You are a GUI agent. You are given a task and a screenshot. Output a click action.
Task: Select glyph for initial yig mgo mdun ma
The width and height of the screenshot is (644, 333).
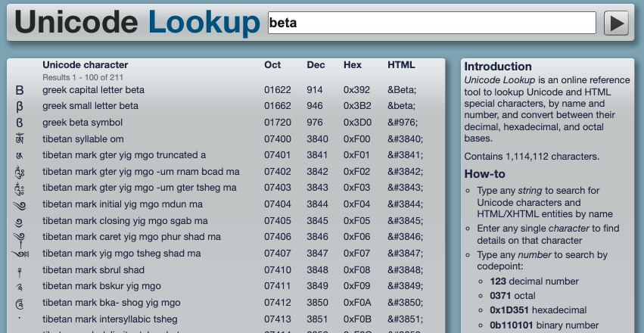[20, 204]
